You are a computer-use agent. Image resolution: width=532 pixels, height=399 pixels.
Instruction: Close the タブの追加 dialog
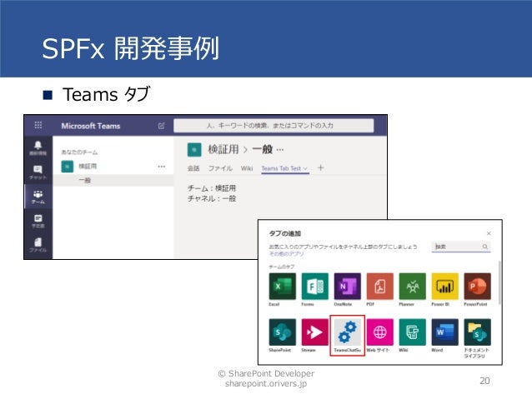(489, 233)
